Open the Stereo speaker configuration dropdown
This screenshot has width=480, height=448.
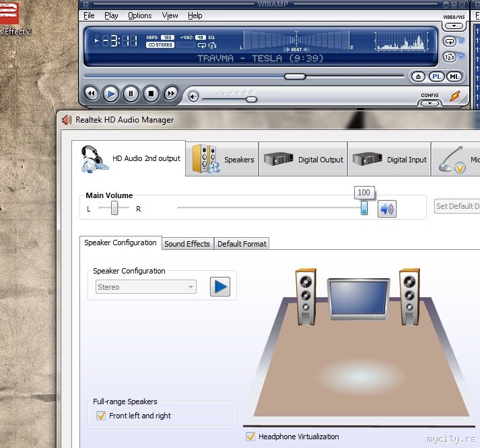[x=146, y=287]
